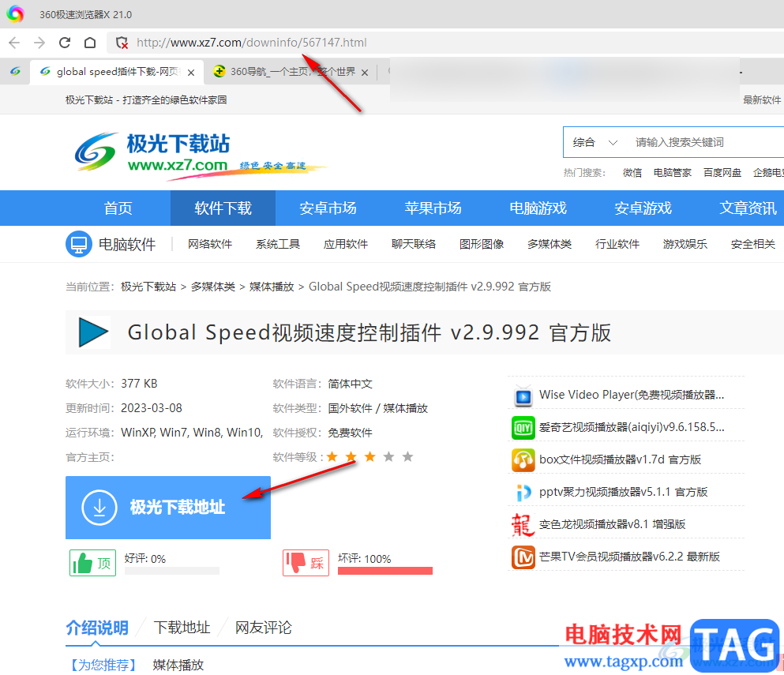Screen dimensions: 784x675
Task: Open the box文件视频播放器 icon
Action: (x=523, y=460)
